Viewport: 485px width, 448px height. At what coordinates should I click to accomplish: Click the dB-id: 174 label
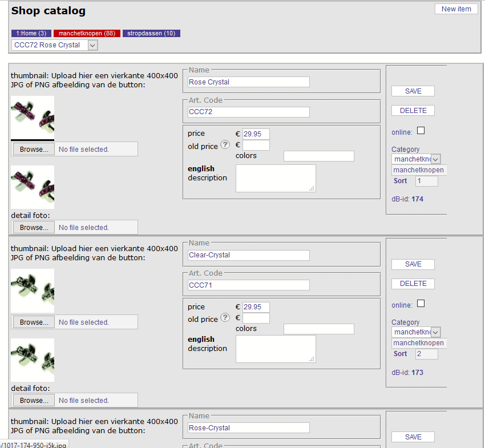[407, 199]
